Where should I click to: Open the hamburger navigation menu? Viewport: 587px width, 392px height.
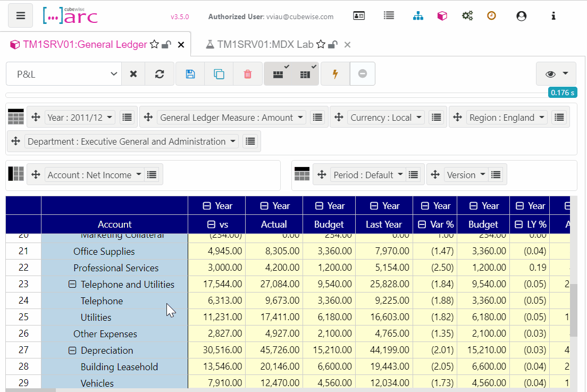coord(21,16)
